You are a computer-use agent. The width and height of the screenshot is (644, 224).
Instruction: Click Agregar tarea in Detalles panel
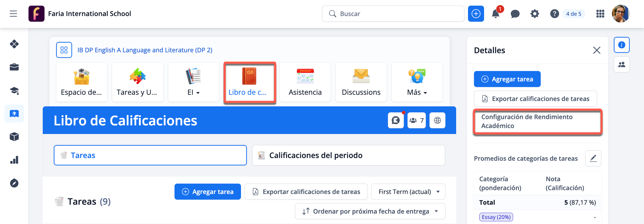pyautogui.click(x=507, y=79)
